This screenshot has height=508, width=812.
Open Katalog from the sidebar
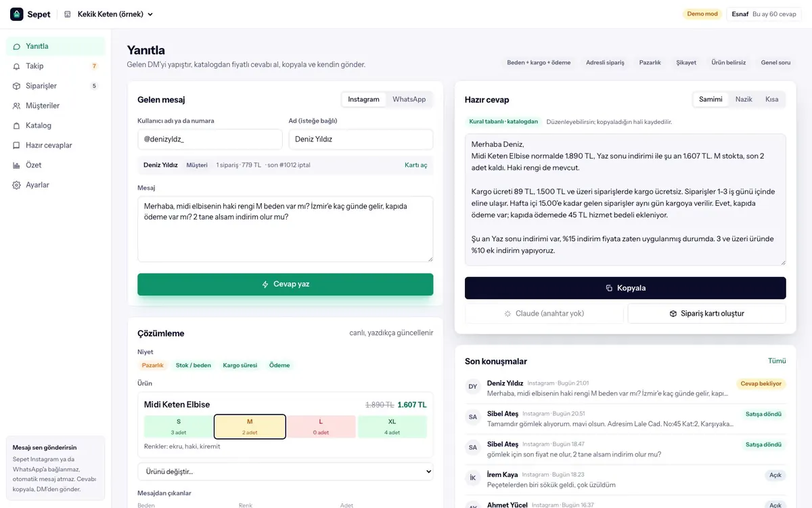55,125
